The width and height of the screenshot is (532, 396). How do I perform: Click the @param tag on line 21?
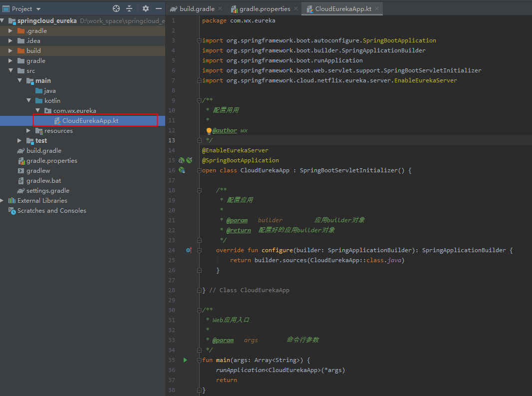[x=237, y=220]
